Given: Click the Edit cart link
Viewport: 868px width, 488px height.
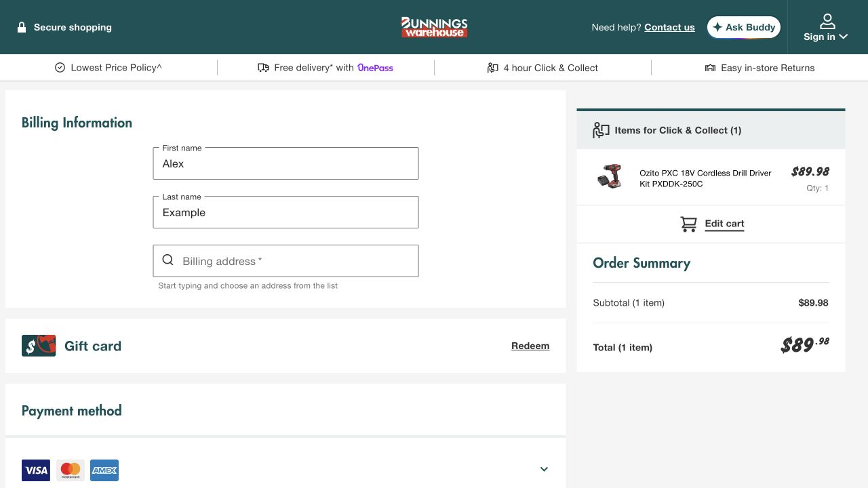Looking at the screenshot, I should point(724,224).
